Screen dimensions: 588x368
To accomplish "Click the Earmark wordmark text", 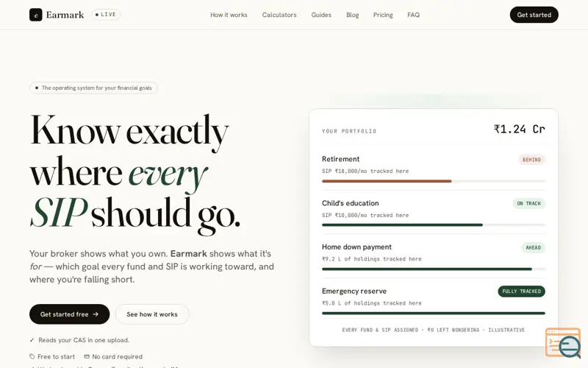I will point(65,15).
